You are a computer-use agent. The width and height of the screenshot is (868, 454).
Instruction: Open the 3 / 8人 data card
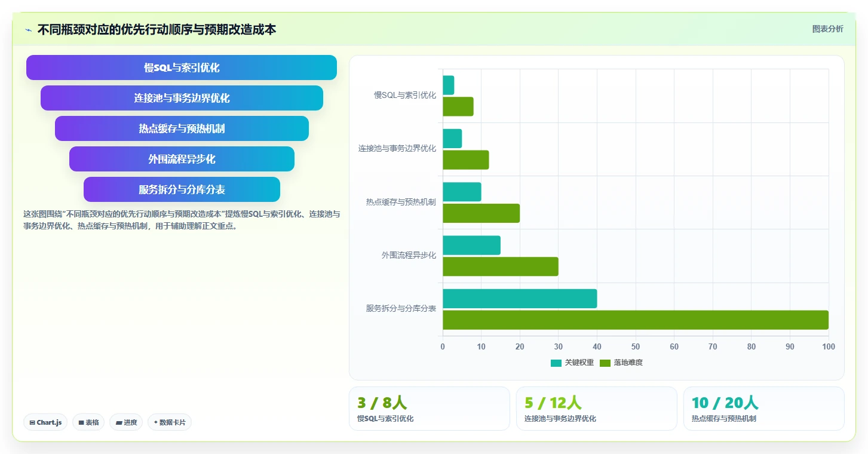430,409
